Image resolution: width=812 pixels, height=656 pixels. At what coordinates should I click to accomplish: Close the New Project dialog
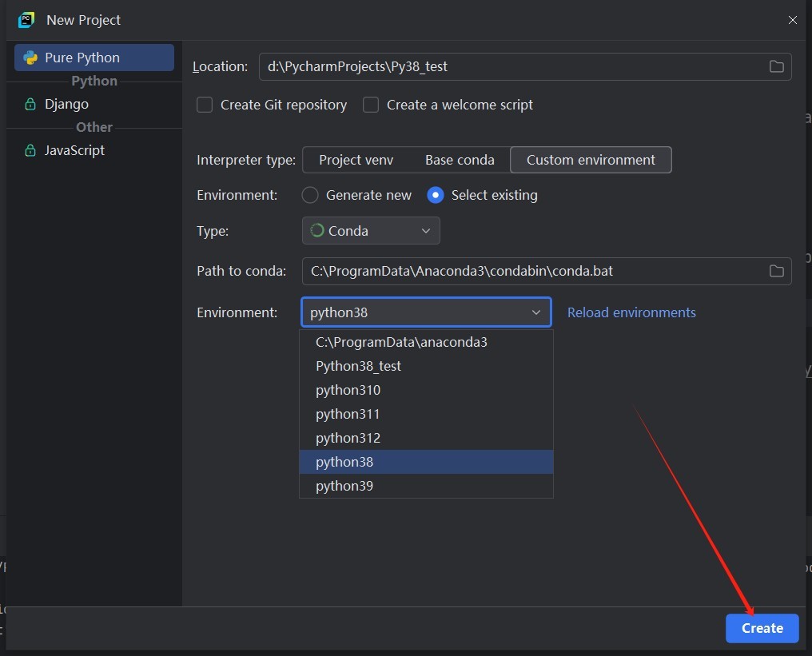(x=792, y=20)
